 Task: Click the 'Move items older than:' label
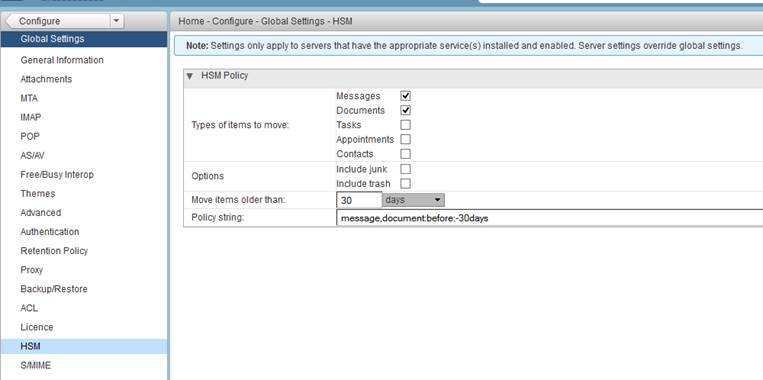pos(238,200)
